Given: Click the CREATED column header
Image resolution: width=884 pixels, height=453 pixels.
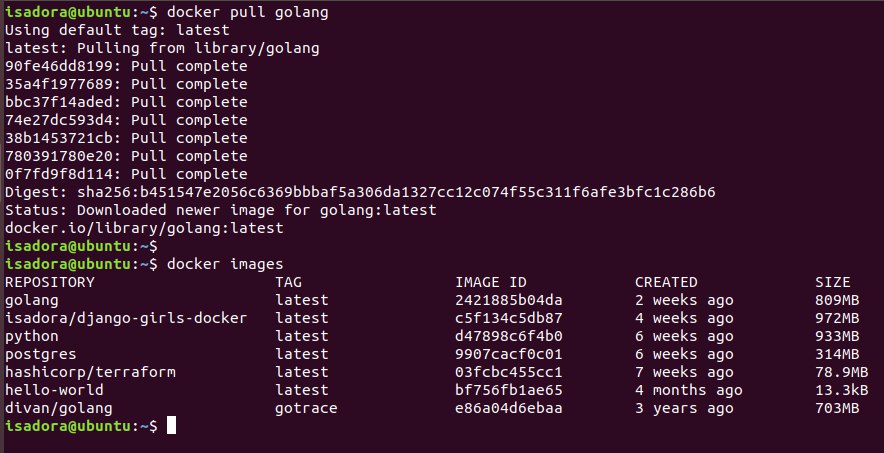Looking at the screenshot, I should (666, 282).
